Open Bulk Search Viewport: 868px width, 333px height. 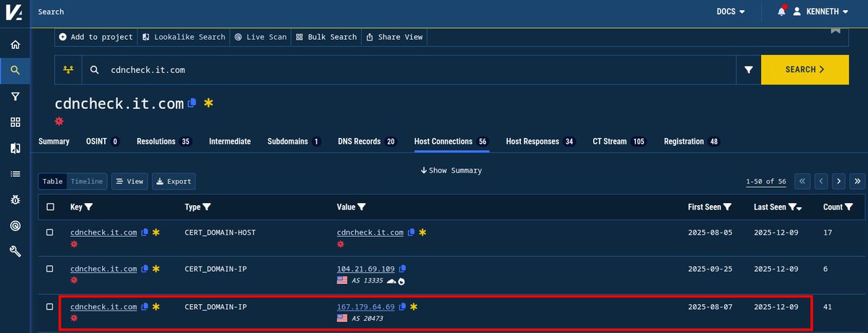click(327, 37)
